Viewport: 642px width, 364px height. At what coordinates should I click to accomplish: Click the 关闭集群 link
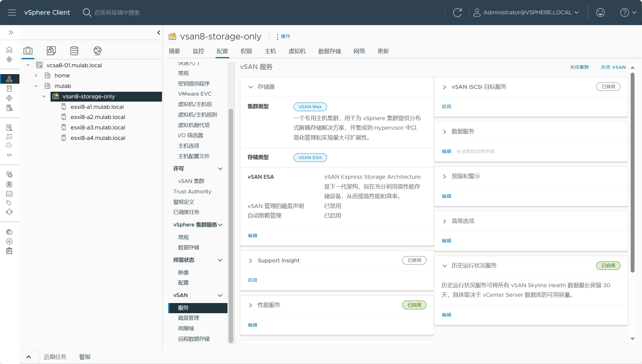579,67
